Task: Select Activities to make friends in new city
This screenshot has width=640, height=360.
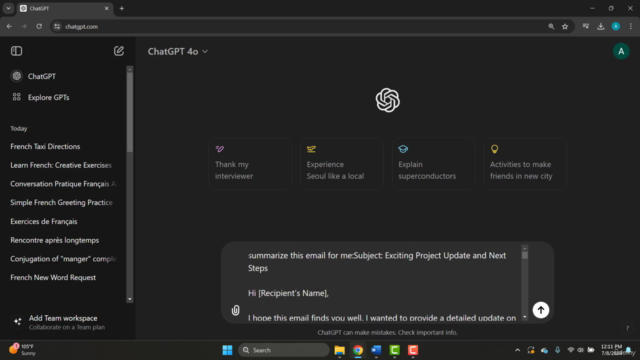Action: tap(525, 164)
